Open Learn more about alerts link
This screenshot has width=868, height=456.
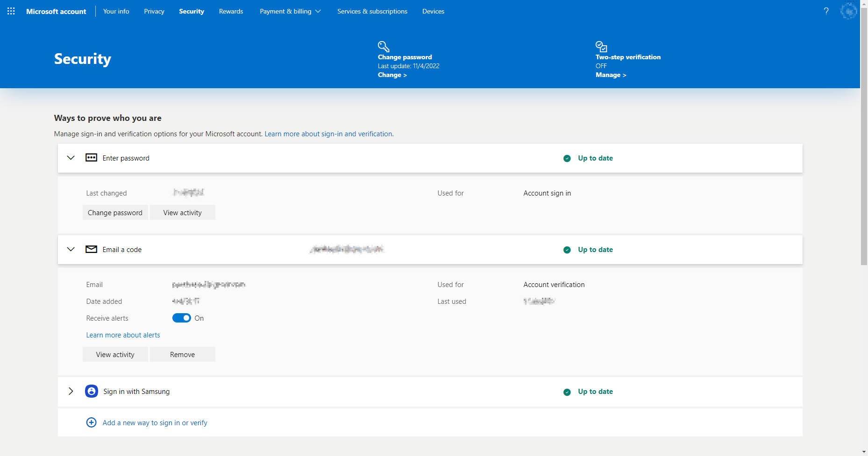(123, 335)
